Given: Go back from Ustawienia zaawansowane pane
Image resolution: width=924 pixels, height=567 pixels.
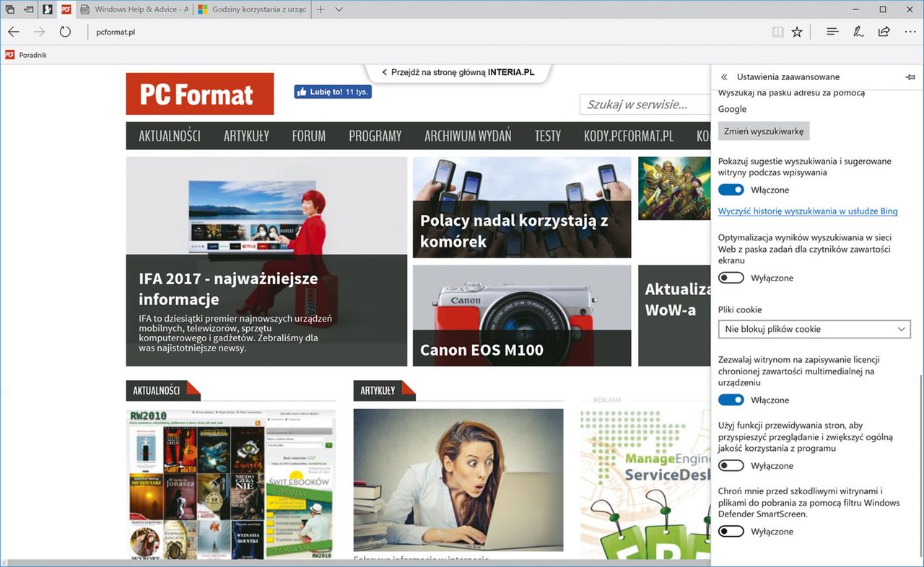Looking at the screenshot, I should 724,77.
